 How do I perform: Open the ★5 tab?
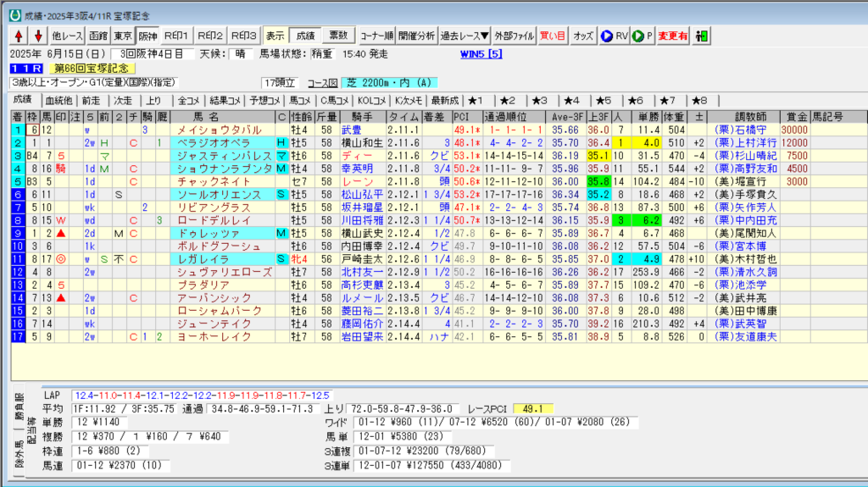pos(604,101)
